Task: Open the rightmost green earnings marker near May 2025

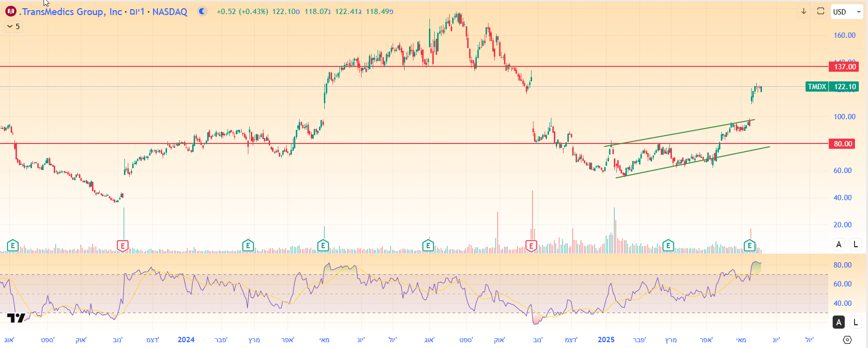Action: 749,246
